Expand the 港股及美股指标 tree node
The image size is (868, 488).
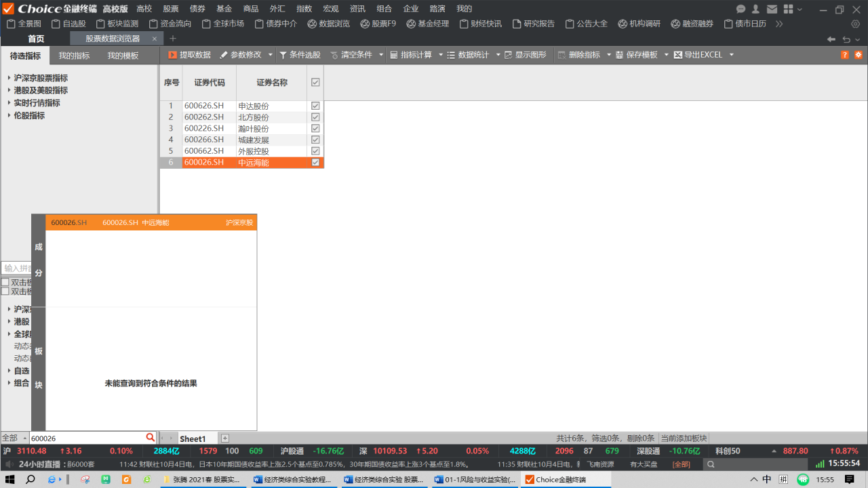point(9,90)
